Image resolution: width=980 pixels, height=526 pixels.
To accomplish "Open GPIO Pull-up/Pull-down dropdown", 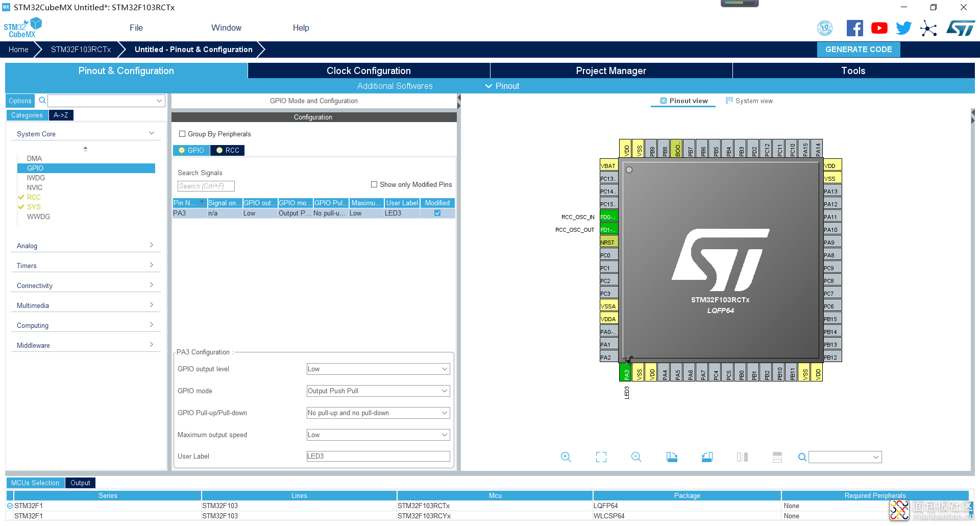I will [x=378, y=413].
